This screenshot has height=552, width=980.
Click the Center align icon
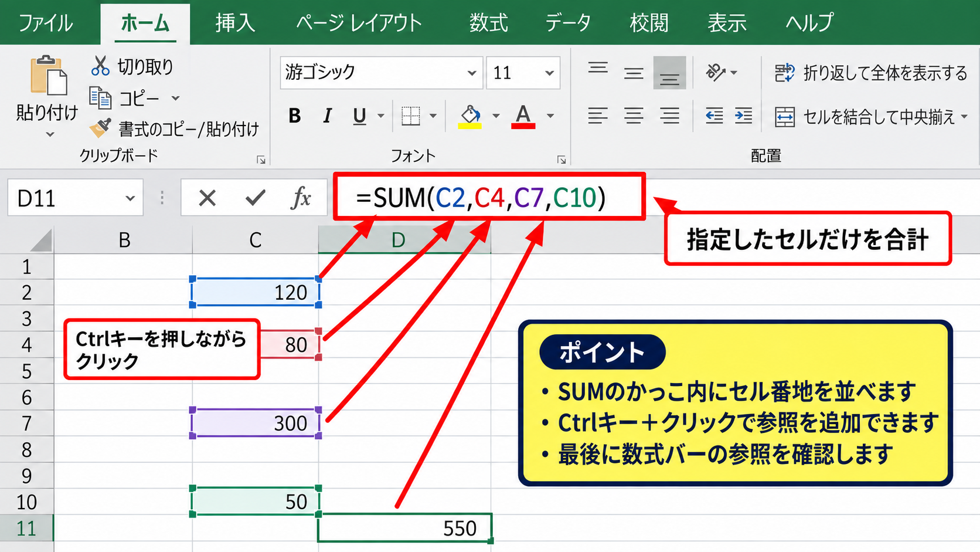point(634,116)
